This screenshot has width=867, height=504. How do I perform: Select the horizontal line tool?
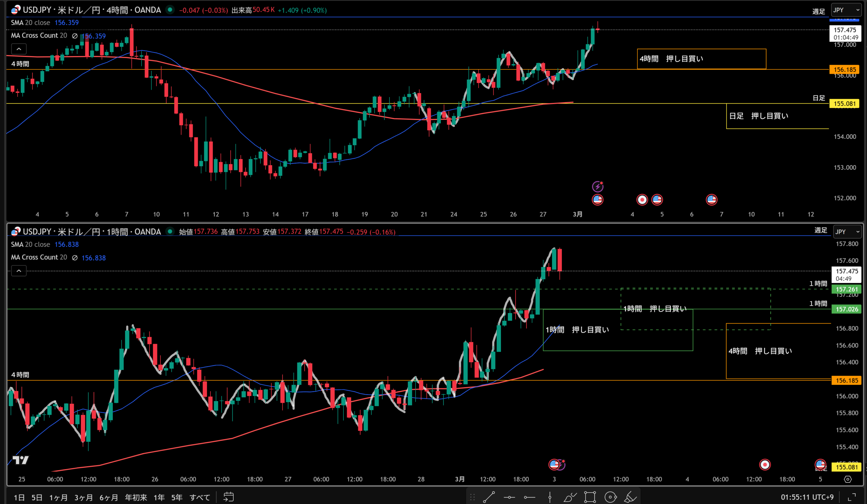point(509,497)
